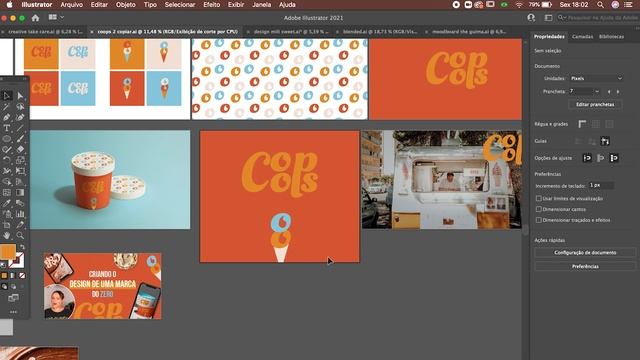Image resolution: width=640 pixels, height=360 pixels.
Task: Select the Column Graph tool
Action: 20,214
